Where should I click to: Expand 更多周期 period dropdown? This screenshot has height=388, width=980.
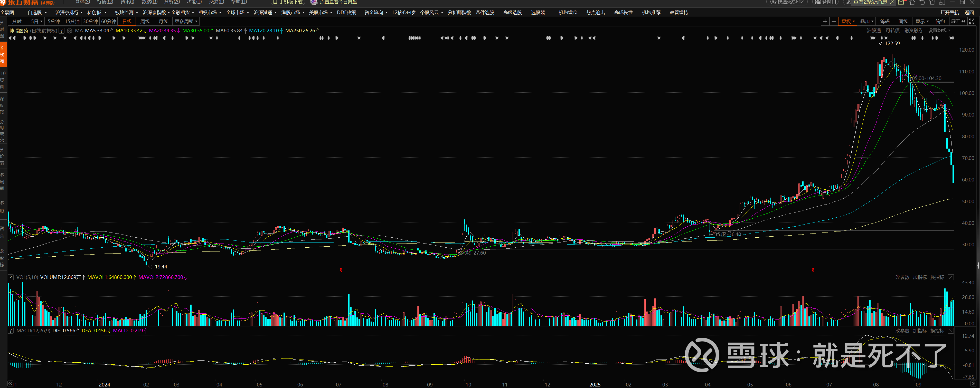[186, 21]
